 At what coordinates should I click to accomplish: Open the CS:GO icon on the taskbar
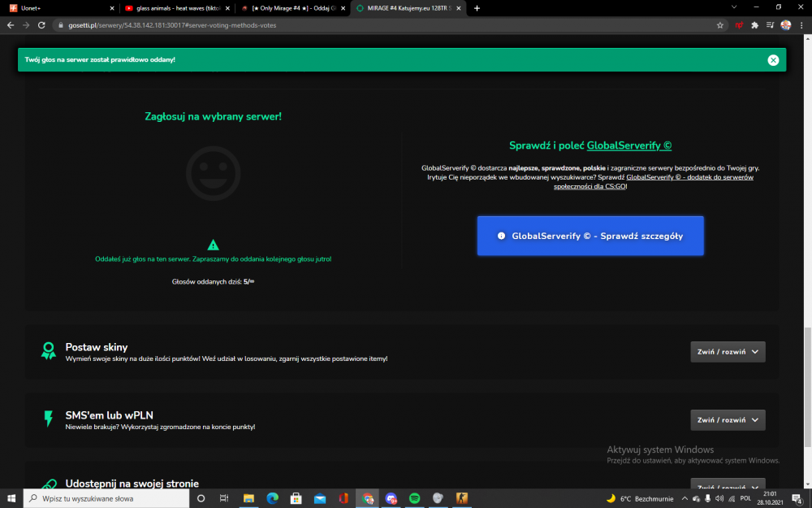pos(462,498)
